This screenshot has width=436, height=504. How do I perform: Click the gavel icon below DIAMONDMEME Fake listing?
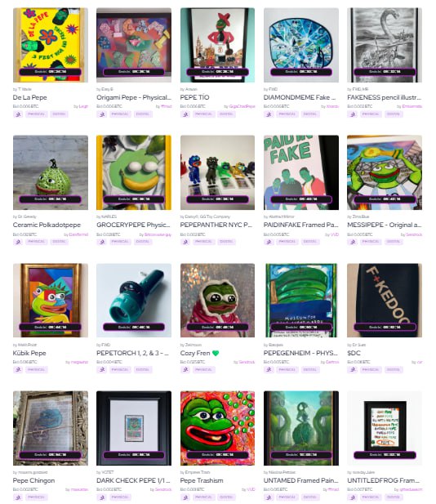pos(269,114)
